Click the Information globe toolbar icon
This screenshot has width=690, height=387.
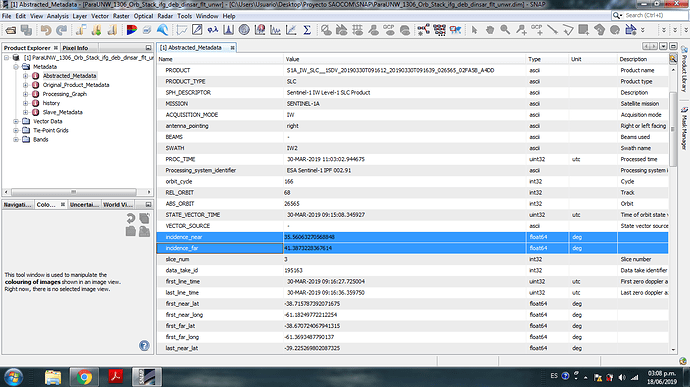[x=244, y=30]
